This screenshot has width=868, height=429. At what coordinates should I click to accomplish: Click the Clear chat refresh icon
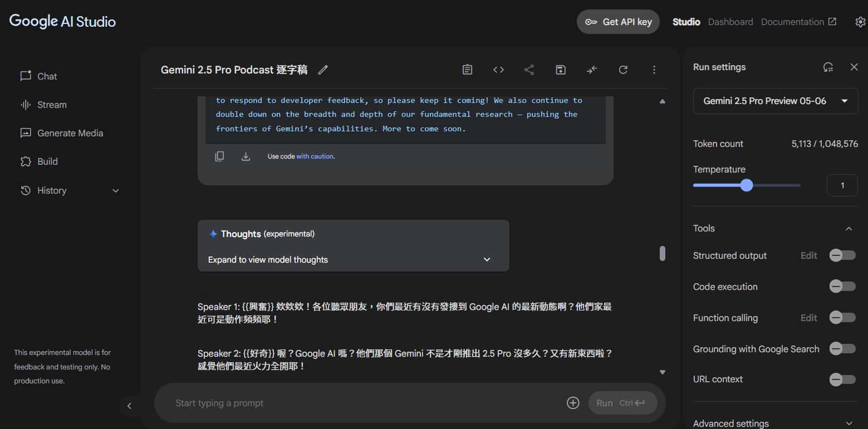pyautogui.click(x=623, y=70)
